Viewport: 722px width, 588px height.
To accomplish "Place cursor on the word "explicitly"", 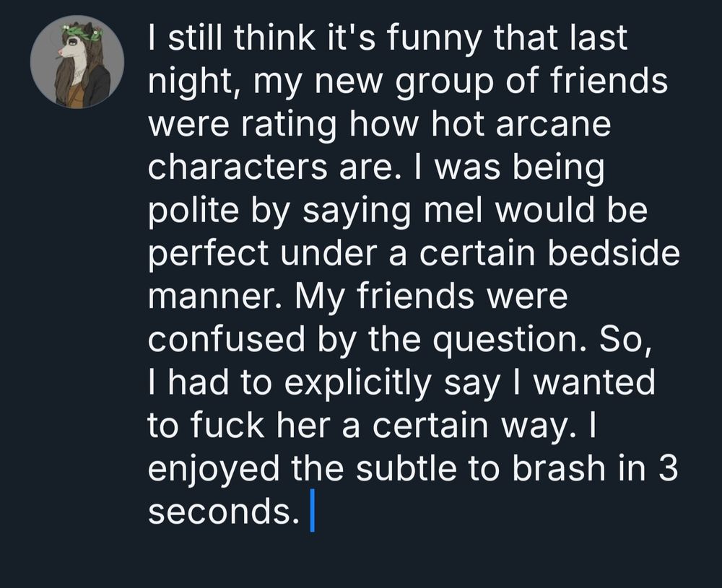I will coord(358,382).
